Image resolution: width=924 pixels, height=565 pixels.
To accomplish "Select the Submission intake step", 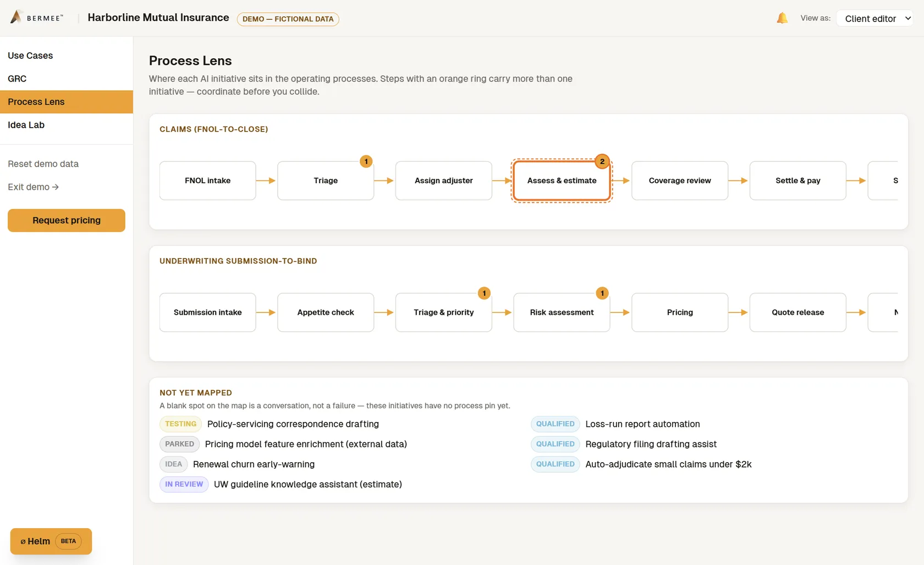I will [x=208, y=312].
